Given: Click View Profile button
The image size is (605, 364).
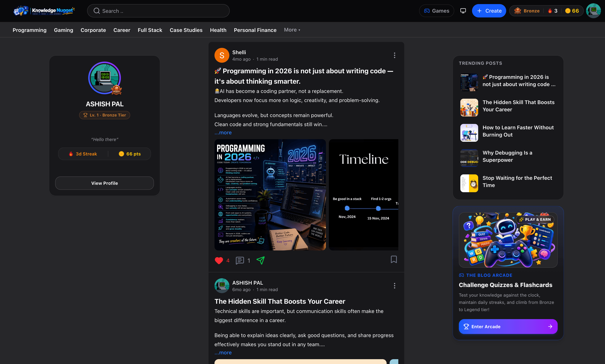Looking at the screenshot, I should click(105, 183).
